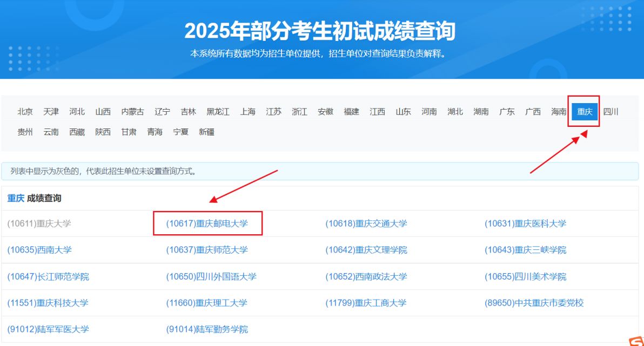The image size is (644, 346).
Task: Select the 西藏 province tab
Action: point(77,132)
